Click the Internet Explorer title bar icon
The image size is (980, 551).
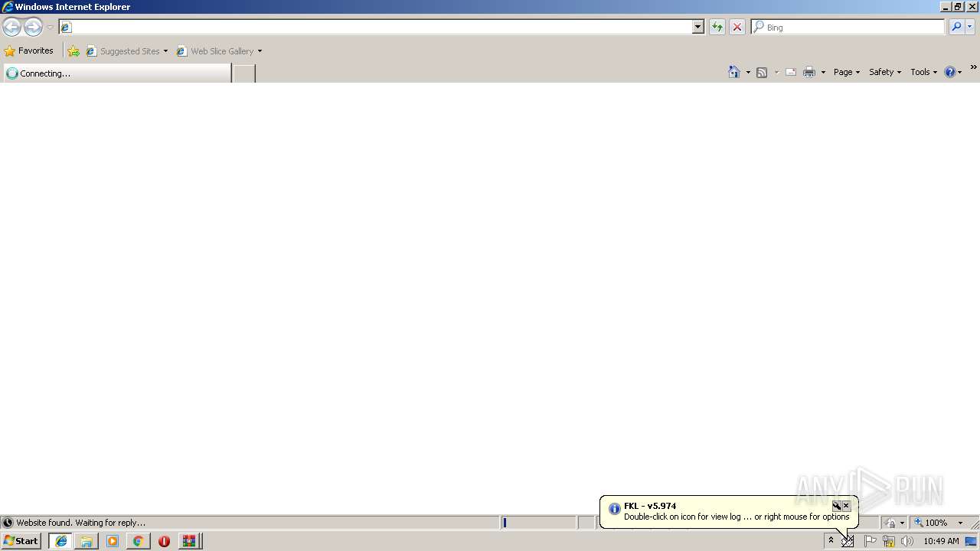coord(8,7)
